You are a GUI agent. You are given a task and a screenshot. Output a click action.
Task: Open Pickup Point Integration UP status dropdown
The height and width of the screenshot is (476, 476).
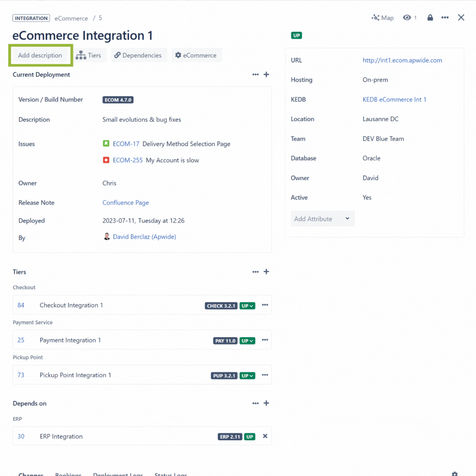(247, 376)
